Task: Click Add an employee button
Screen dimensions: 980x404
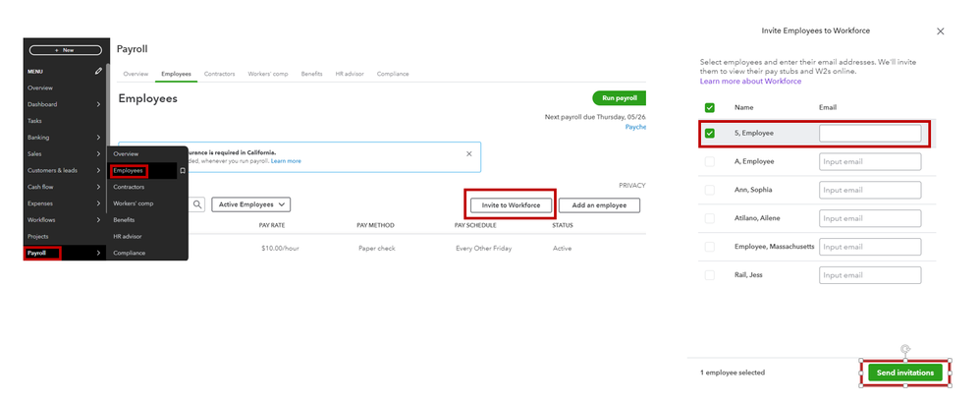Action: tap(599, 205)
